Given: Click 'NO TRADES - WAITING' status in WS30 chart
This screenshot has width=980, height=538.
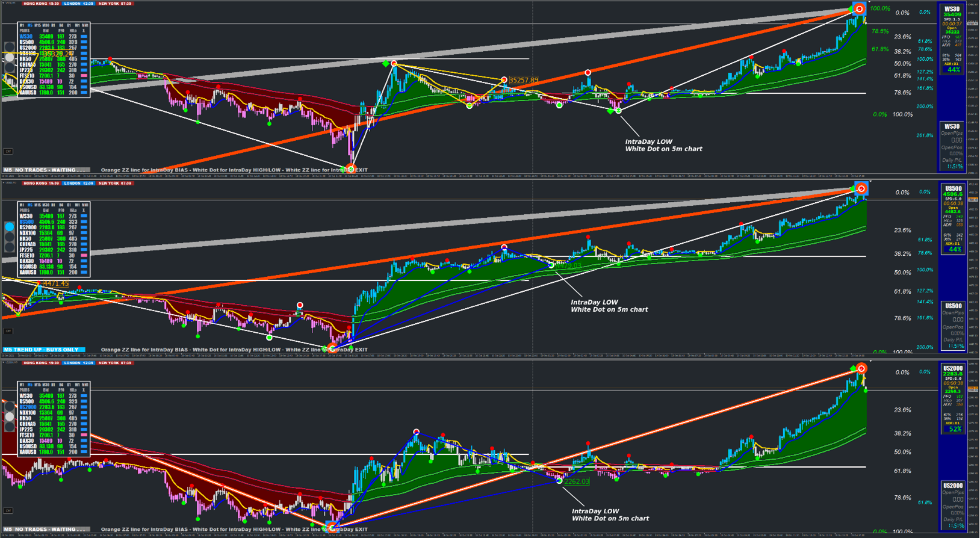Looking at the screenshot, I should 46,170.
